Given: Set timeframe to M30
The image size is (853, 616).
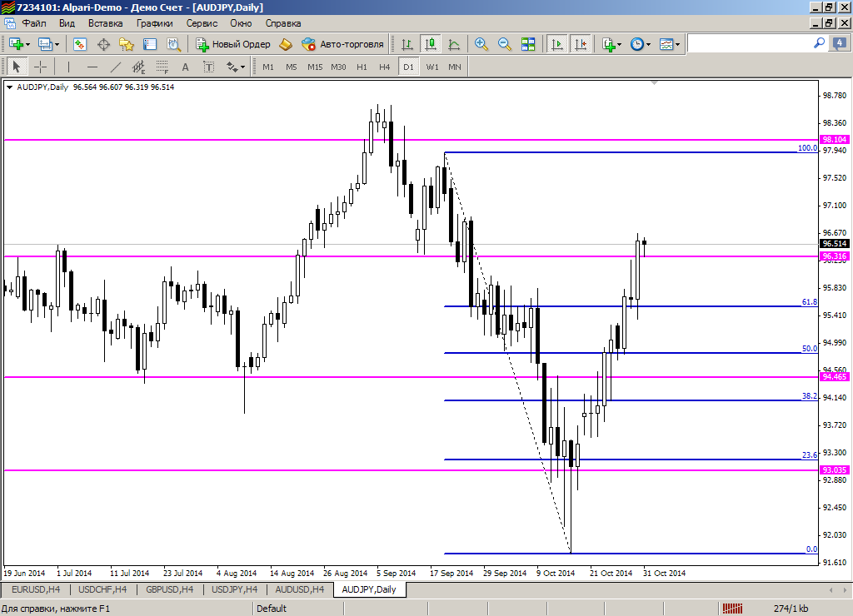Looking at the screenshot, I should (338, 67).
